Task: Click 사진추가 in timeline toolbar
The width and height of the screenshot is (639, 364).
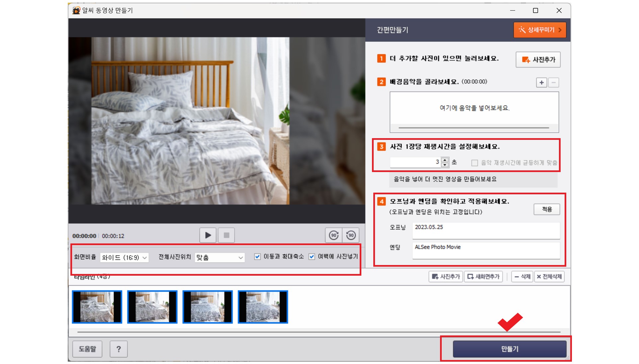Action: tap(446, 277)
